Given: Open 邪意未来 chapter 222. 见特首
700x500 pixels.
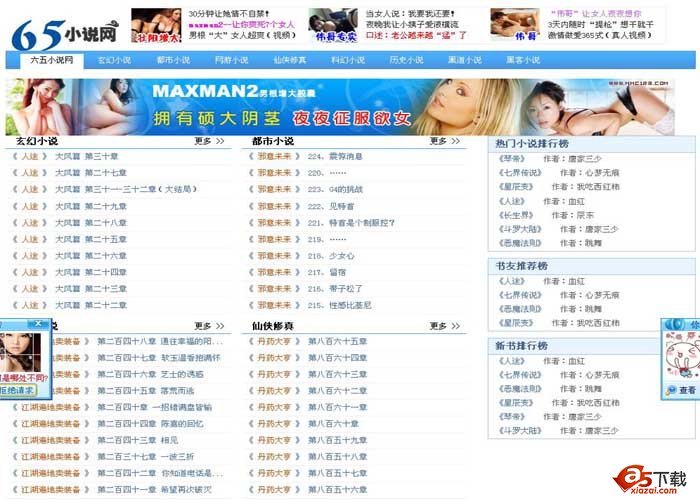Looking at the screenshot, I should point(331,206).
